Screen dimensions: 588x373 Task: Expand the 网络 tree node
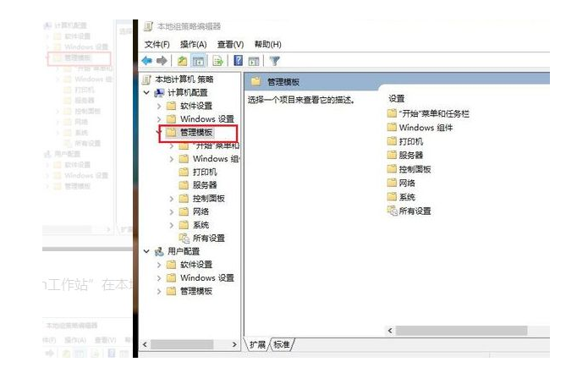point(172,211)
